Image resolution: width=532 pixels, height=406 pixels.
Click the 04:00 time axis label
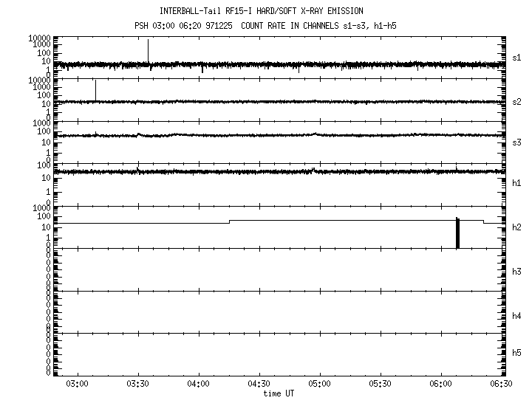[x=199, y=385]
